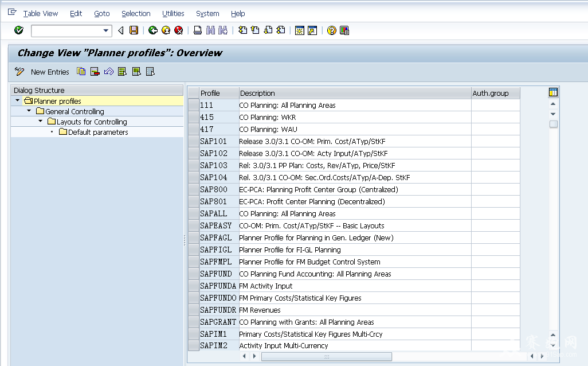This screenshot has height=366, width=588.
Task: Click the green Enter checkmark icon
Action: pos(19,30)
